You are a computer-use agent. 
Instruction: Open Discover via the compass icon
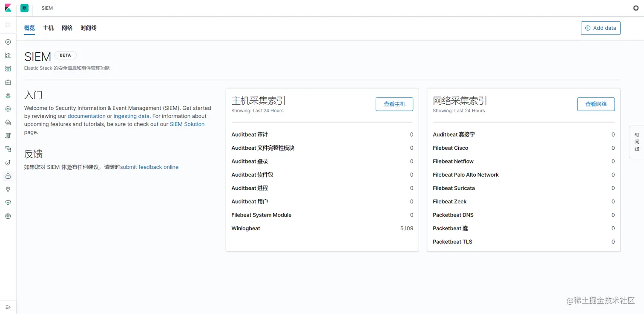[8, 42]
